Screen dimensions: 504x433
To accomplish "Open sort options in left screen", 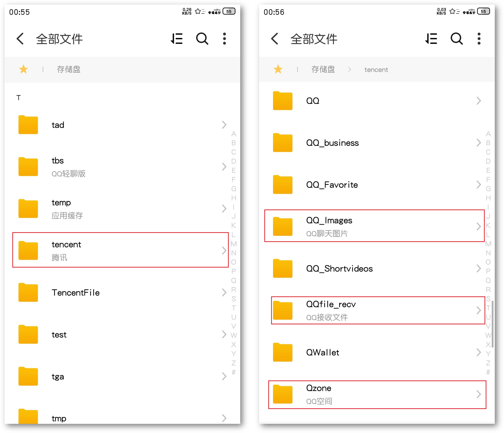I will tap(177, 39).
